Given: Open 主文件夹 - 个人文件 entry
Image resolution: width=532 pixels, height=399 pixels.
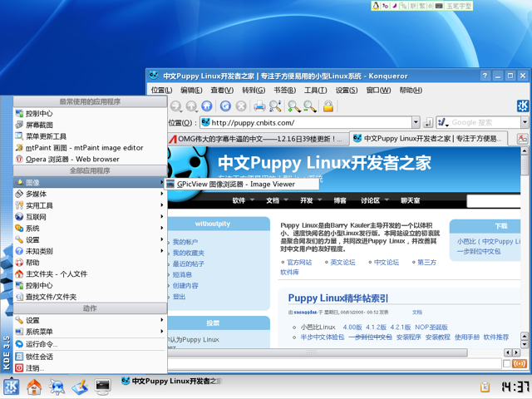Looking at the screenshot, I should pyautogui.click(x=90, y=273).
